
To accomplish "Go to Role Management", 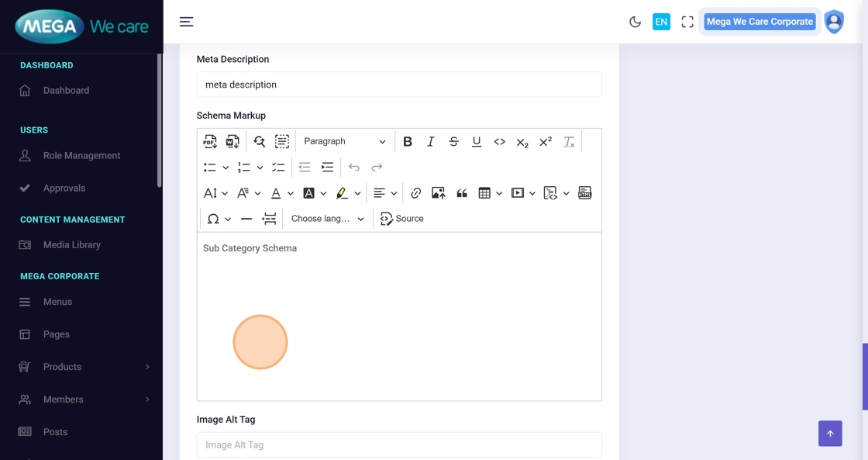I will pos(81,155).
